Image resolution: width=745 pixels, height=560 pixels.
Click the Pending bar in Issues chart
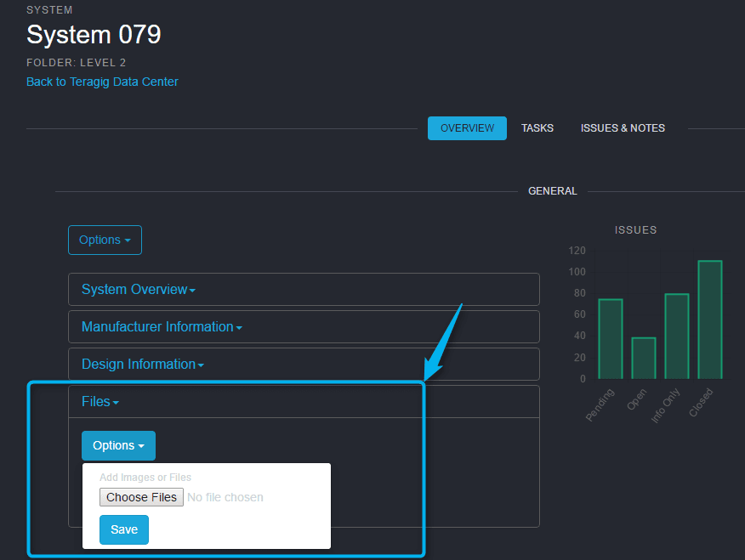click(611, 339)
